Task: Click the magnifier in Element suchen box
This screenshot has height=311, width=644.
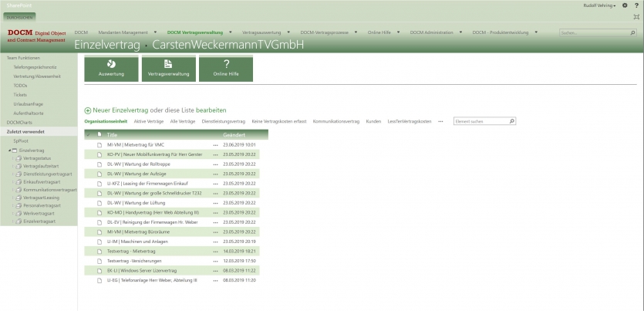Action: 511,121
